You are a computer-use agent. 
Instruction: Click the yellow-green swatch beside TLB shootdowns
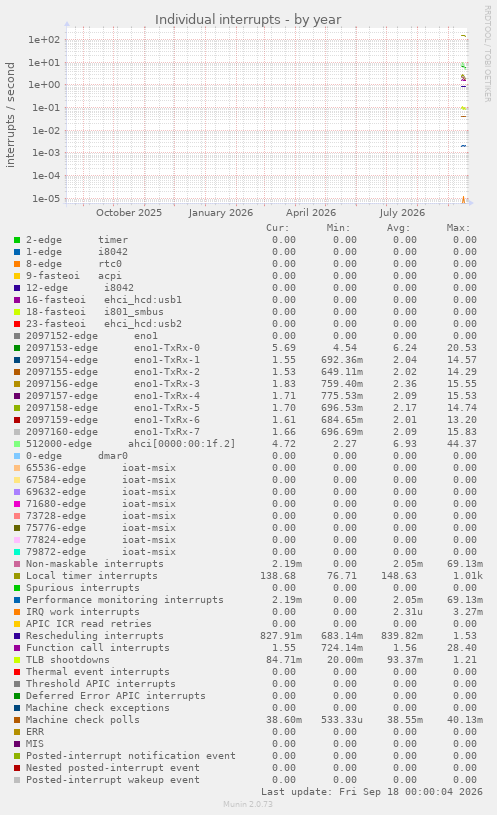[x=17, y=660]
